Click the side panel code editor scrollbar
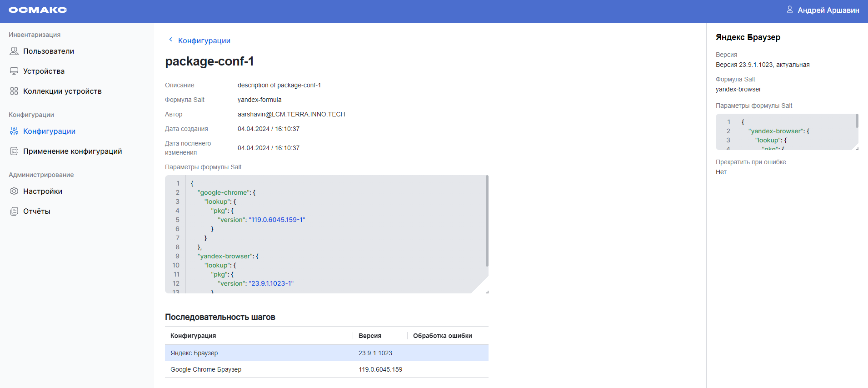Image resolution: width=868 pixels, height=388 pixels. [857, 121]
